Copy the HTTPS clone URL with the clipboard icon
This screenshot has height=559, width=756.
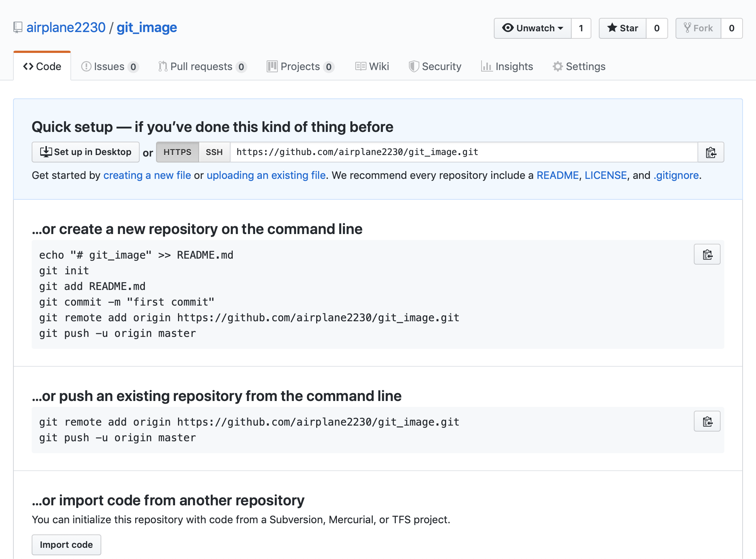pyautogui.click(x=711, y=152)
